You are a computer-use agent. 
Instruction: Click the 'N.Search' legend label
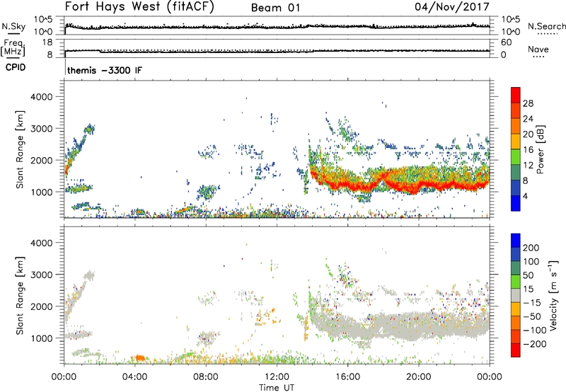[546, 26]
